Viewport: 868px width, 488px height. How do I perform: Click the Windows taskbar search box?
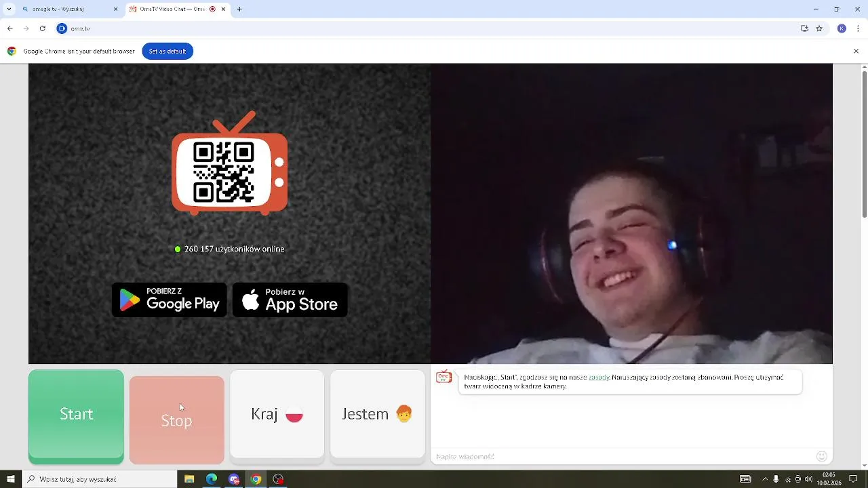tap(99, 479)
